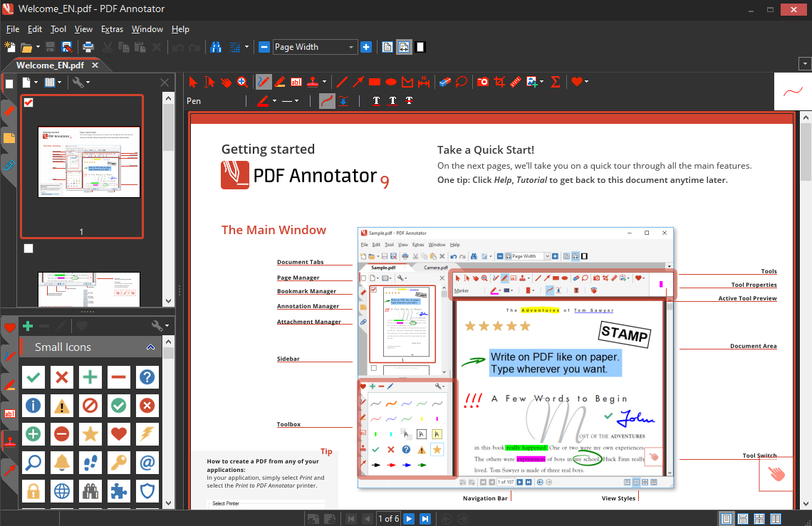Select the Marker highlighter tool

tap(280, 82)
